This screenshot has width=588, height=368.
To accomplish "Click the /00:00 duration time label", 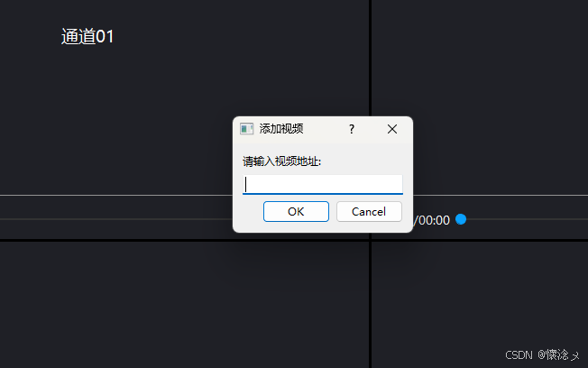I will point(432,220).
